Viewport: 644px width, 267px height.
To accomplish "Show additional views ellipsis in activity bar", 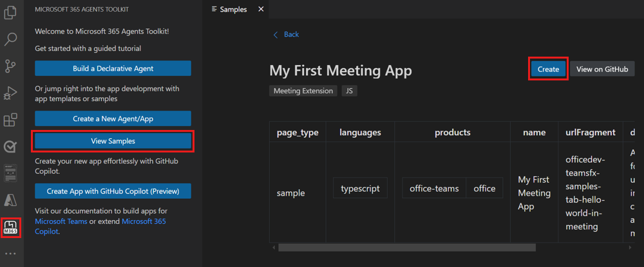I will coord(10,254).
